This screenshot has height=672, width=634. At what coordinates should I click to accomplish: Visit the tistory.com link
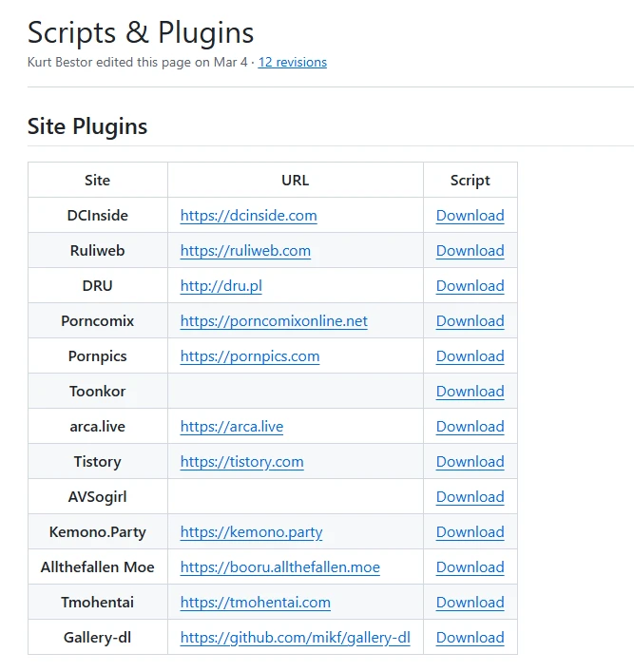click(241, 462)
